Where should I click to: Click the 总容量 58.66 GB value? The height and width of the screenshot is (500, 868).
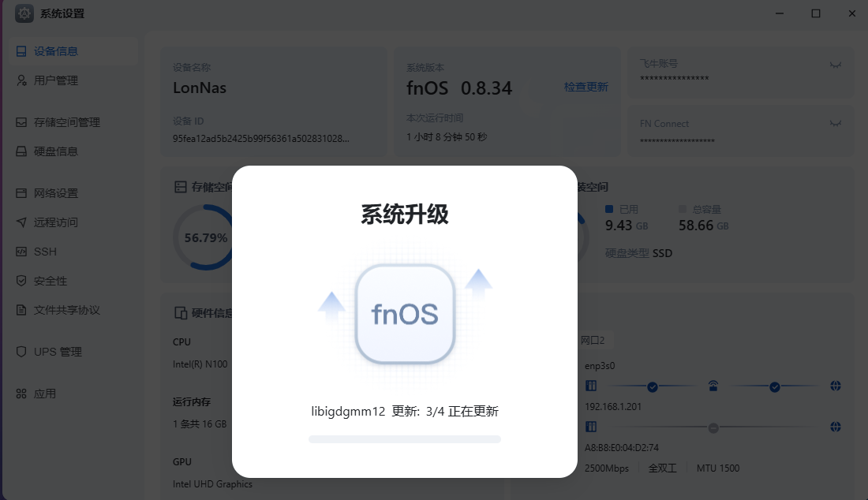(x=704, y=226)
